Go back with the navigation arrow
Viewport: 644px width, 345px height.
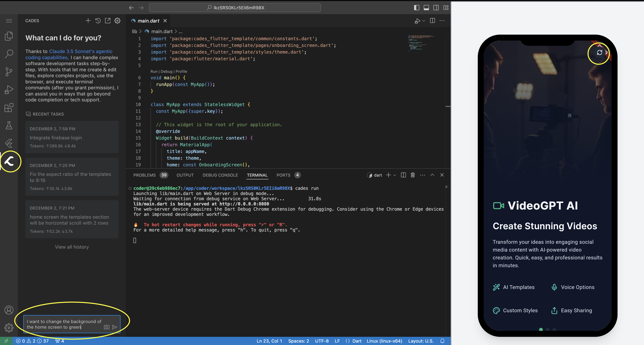131,8
